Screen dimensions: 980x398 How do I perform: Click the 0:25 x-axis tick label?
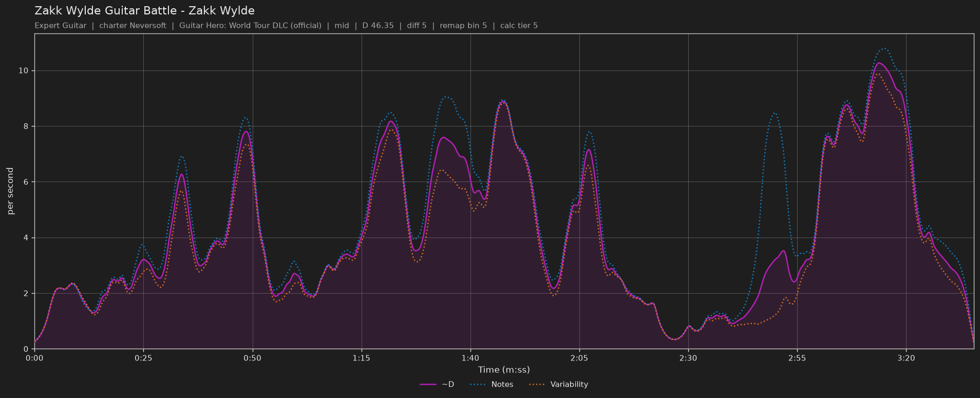143,358
